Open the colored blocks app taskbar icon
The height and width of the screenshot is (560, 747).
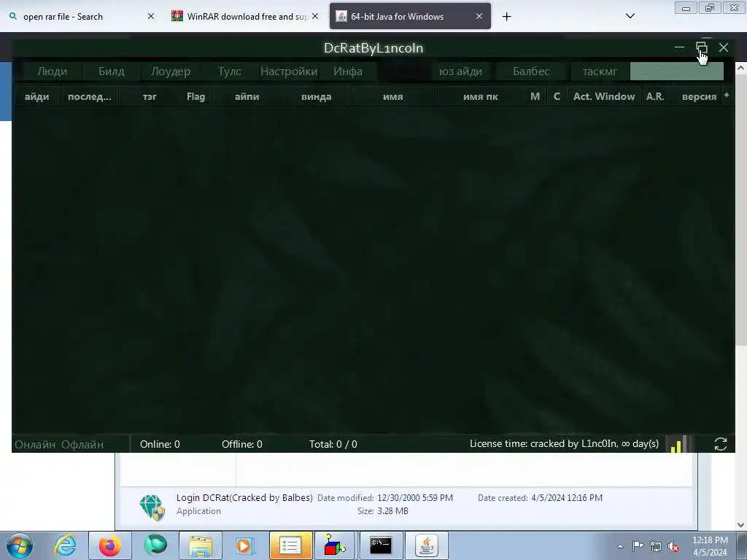point(336,545)
